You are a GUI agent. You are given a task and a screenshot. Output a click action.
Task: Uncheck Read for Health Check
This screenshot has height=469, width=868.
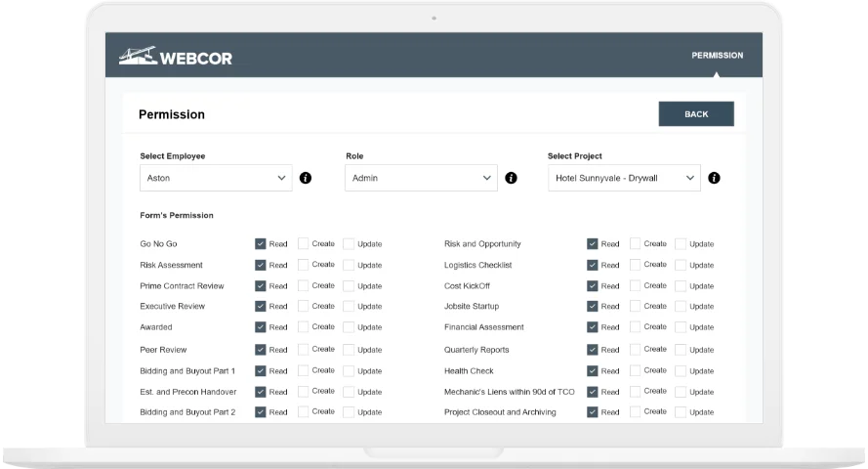point(593,371)
